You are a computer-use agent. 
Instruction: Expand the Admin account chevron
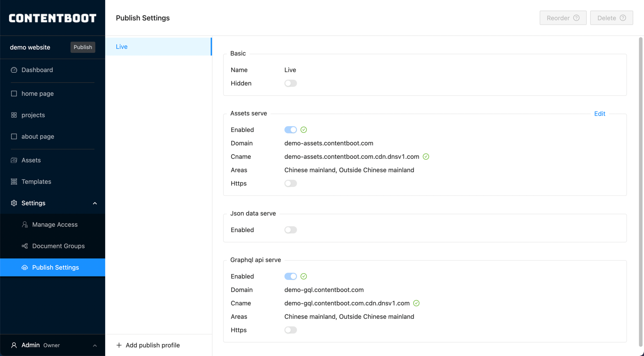(95, 345)
